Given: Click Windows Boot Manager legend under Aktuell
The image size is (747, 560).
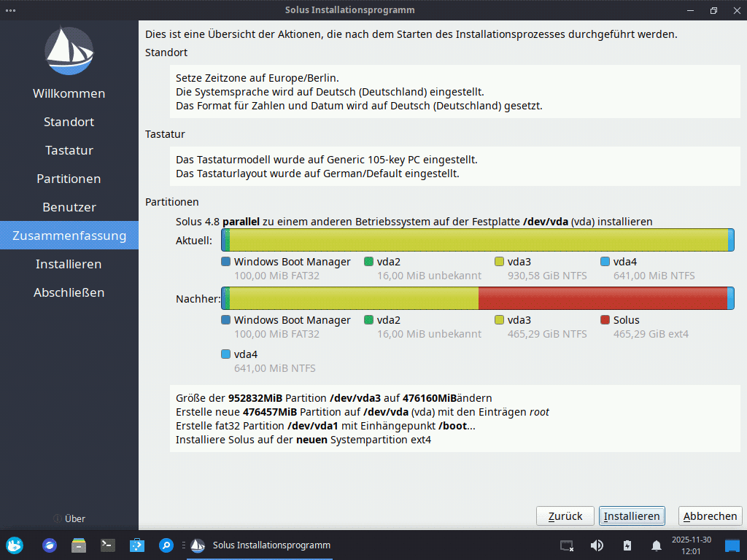Looking at the screenshot, I should pyautogui.click(x=286, y=268).
